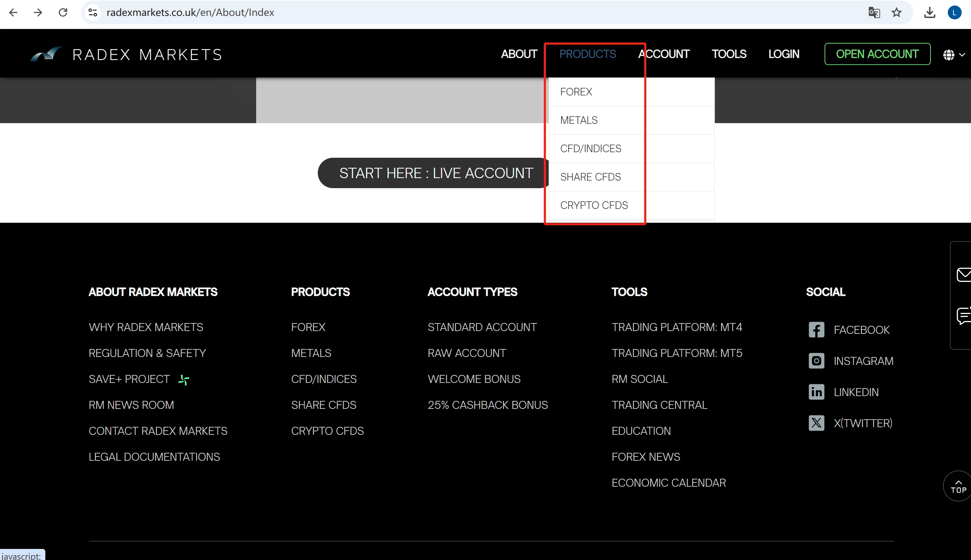Select SHARE CFDS in Products dropdown
This screenshot has height=560, width=971.
click(631, 177)
